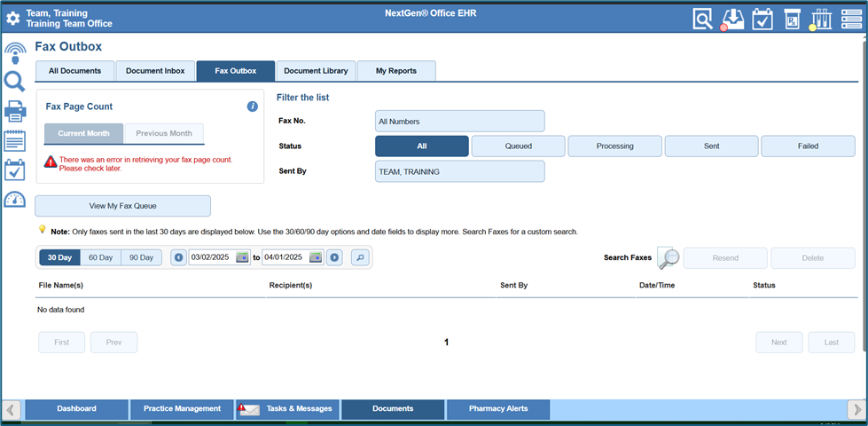This screenshot has width=868, height=426.
Task: Select the All status filter
Action: coord(422,146)
